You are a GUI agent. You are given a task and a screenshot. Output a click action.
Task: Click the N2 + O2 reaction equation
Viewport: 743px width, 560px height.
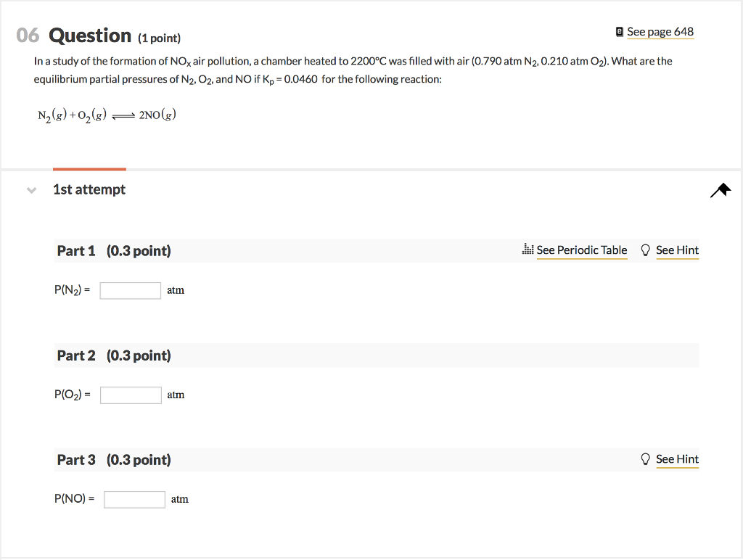click(107, 115)
